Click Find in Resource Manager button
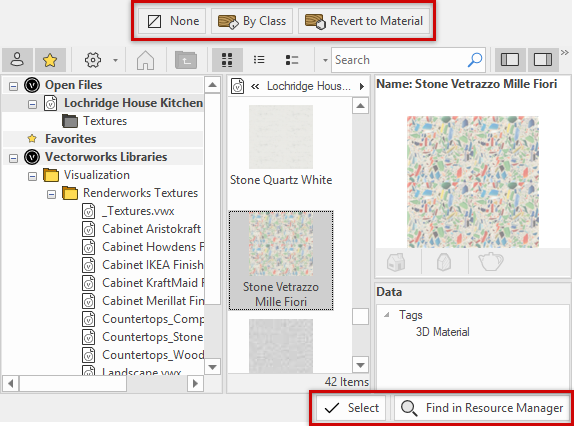The image size is (574, 426). click(x=482, y=408)
